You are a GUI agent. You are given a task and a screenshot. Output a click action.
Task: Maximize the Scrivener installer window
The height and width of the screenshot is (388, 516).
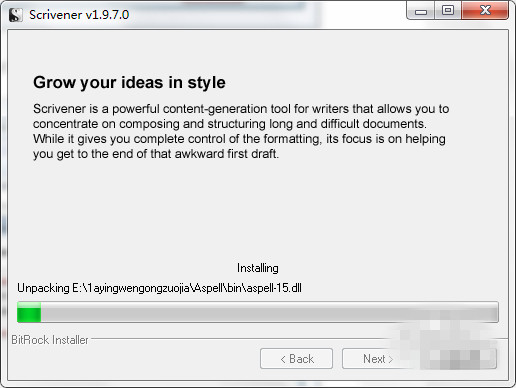pos(448,11)
